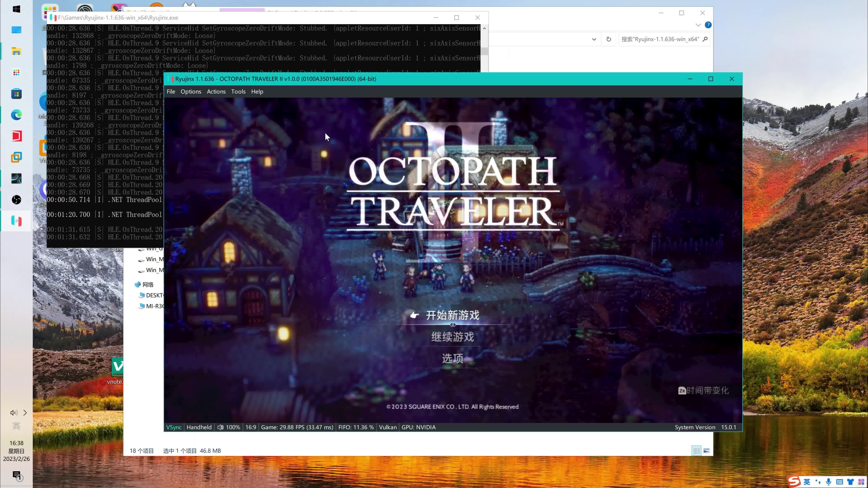This screenshot has height=488, width=868.
Task: Open Sogou soft keyboard icon
Action: coord(840,482)
